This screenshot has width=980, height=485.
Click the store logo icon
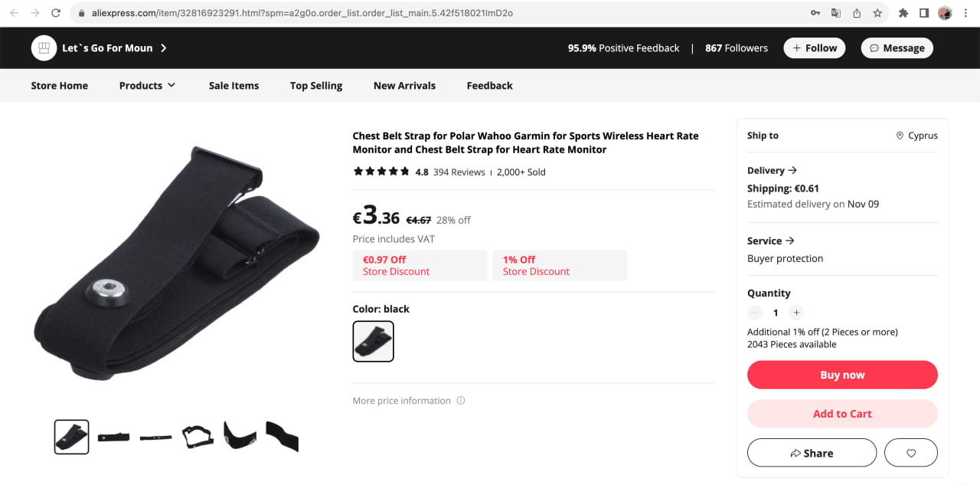44,48
